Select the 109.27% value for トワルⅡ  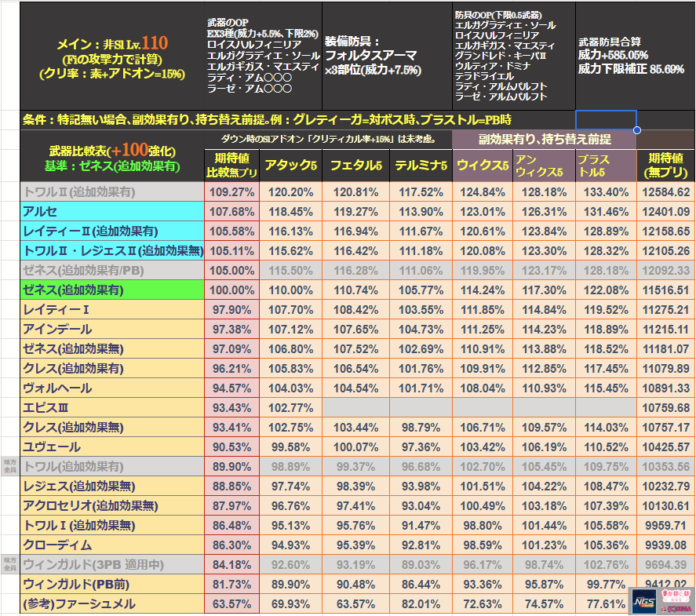point(232,191)
